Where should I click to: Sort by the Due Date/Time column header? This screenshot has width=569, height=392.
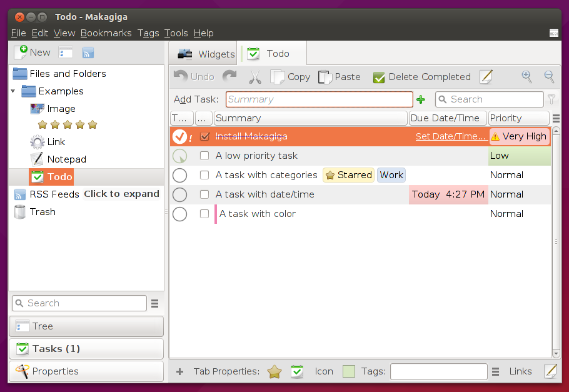click(448, 118)
